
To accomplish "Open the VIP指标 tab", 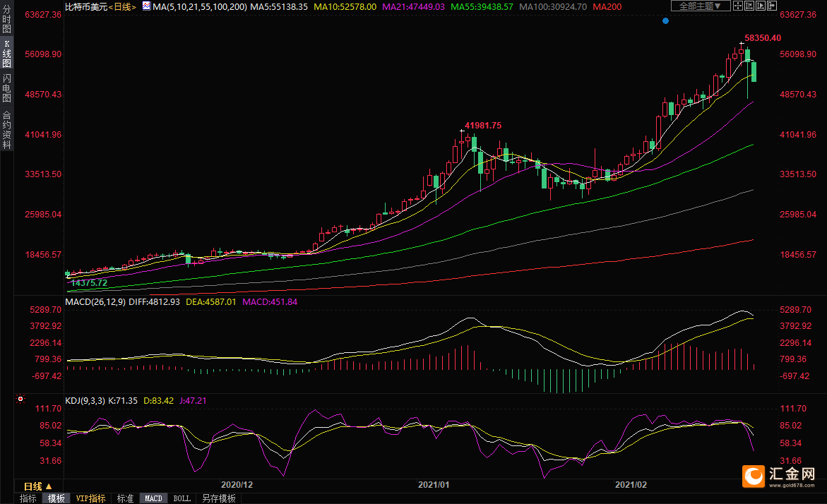I will [x=90, y=498].
